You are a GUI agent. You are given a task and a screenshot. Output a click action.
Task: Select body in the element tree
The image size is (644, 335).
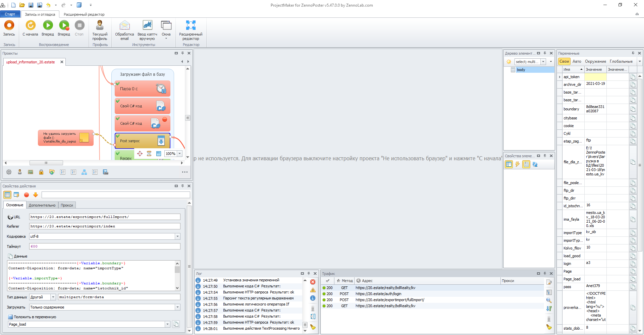coord(521,70)
